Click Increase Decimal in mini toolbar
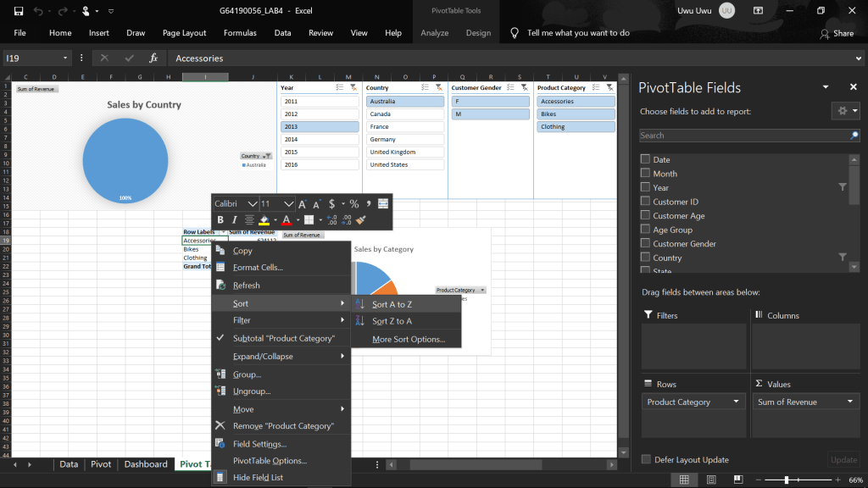 point(331,219)
